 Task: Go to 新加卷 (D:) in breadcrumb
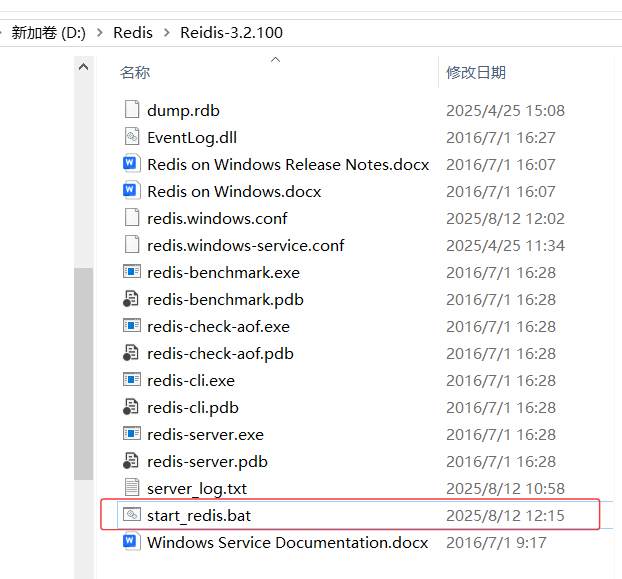pos(48,33)
